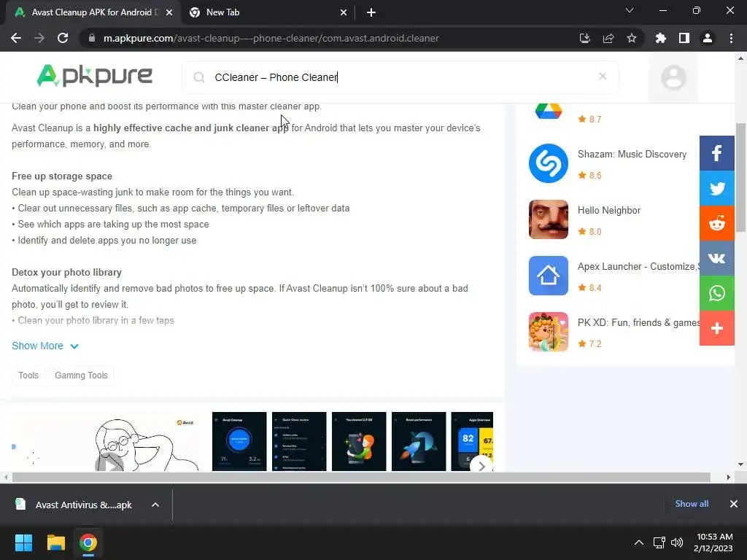Viewport: 747px width, 560px height.
Task: Close the downloads bar
Action: 734,504
